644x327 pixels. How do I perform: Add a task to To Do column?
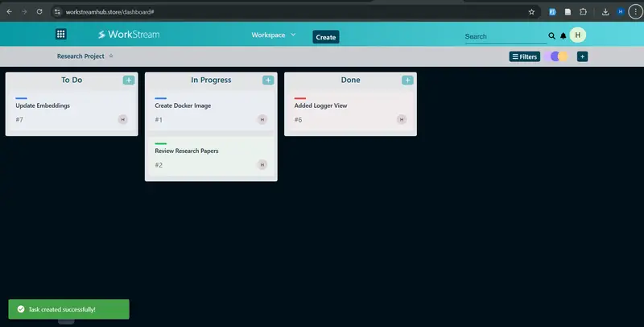pyautogui.click(x=129, y=80)
